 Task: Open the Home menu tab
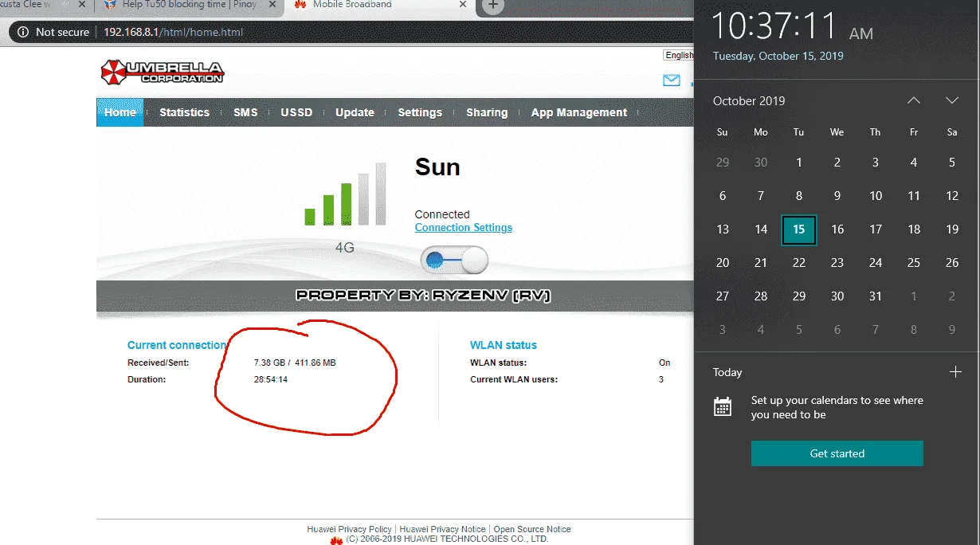coord(120,112)
